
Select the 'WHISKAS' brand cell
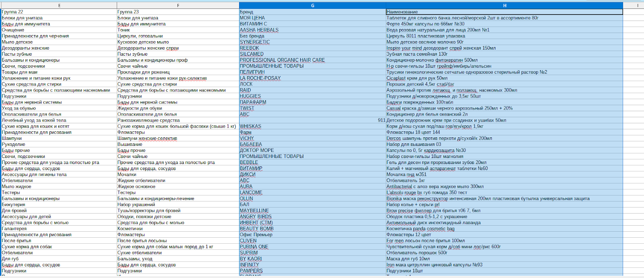click(313, 126)
